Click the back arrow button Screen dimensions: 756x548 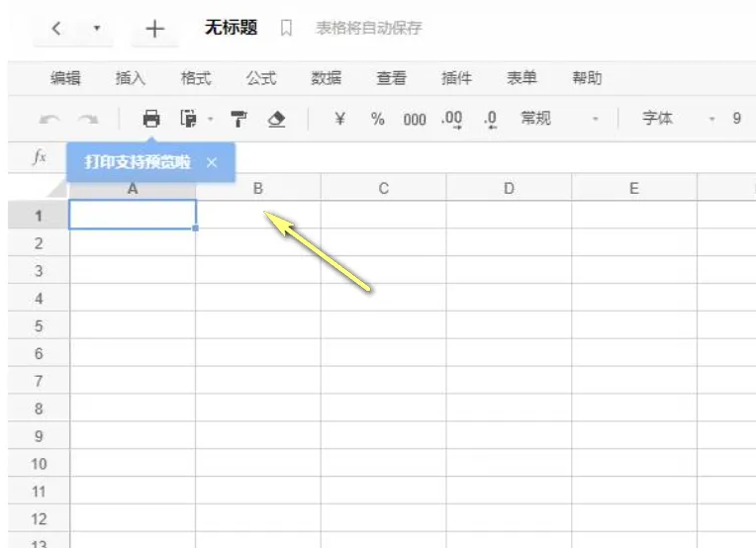(x=56, y=29)
